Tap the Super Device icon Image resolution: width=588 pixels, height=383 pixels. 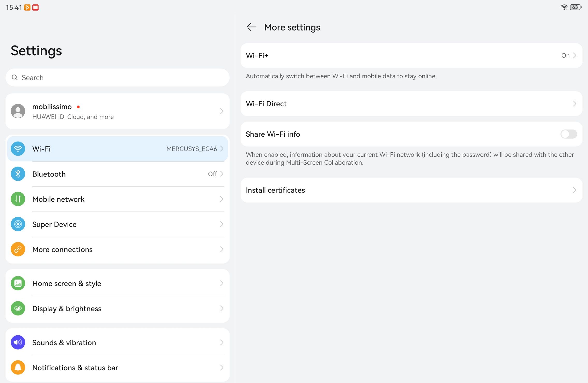pos(18,224)
